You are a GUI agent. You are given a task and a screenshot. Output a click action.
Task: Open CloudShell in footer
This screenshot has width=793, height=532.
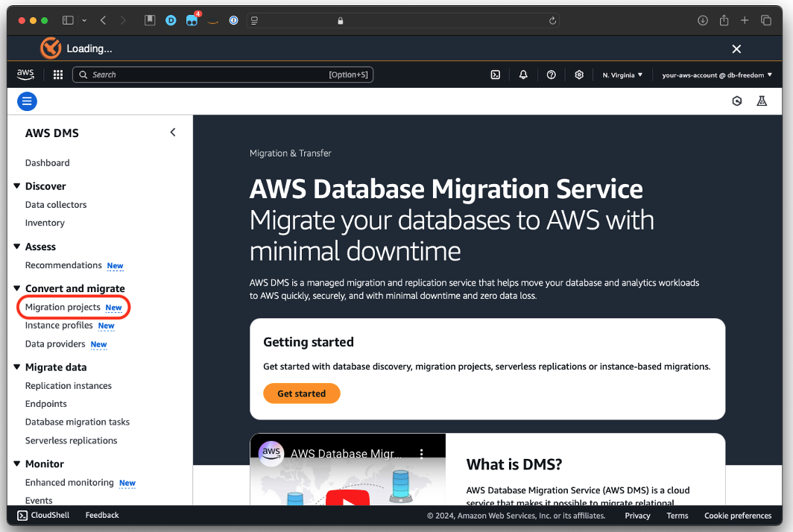(43, 516)
